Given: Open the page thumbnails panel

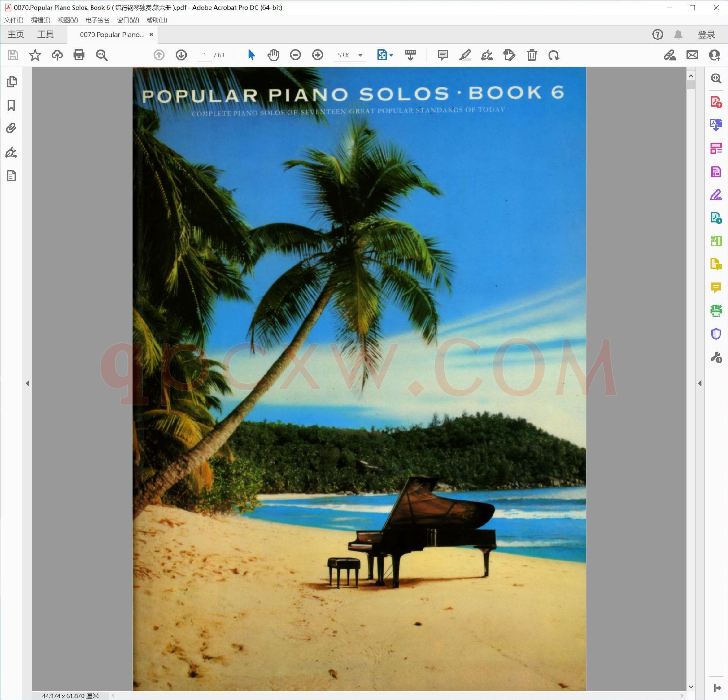Looking at the screenshot, I should point(12,81).
